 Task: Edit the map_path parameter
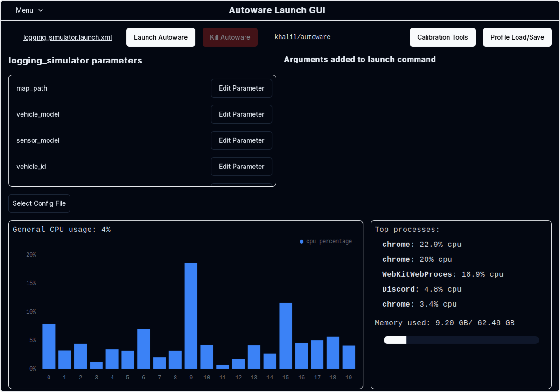tap(241, 88)
